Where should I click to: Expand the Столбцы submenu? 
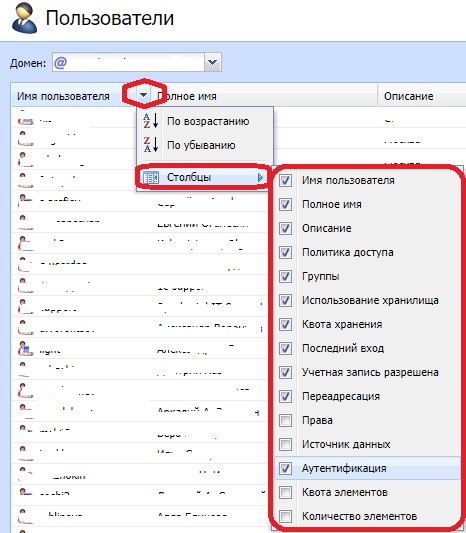click(x=203, y=177)
